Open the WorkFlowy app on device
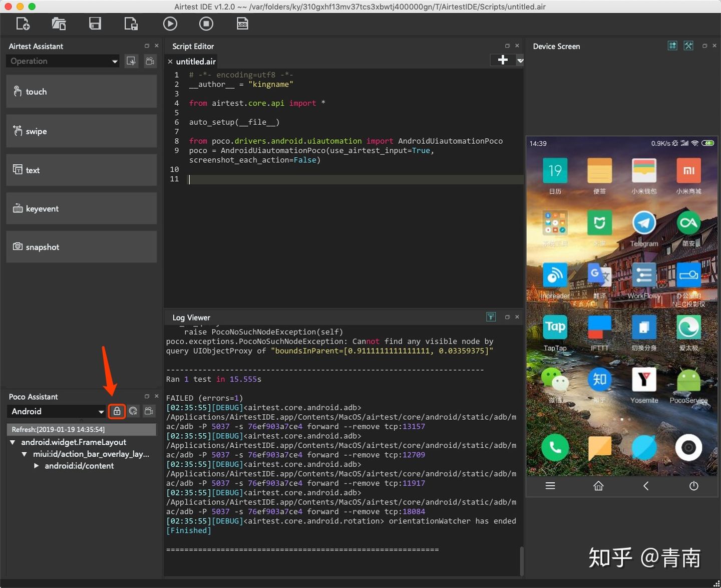Screen dimensions: 721x588 coord(644,275)
